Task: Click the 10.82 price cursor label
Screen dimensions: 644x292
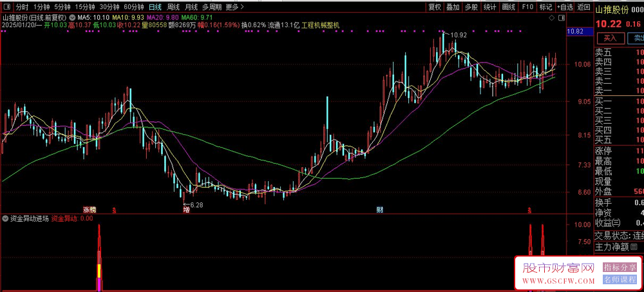Action: (579, 32)
